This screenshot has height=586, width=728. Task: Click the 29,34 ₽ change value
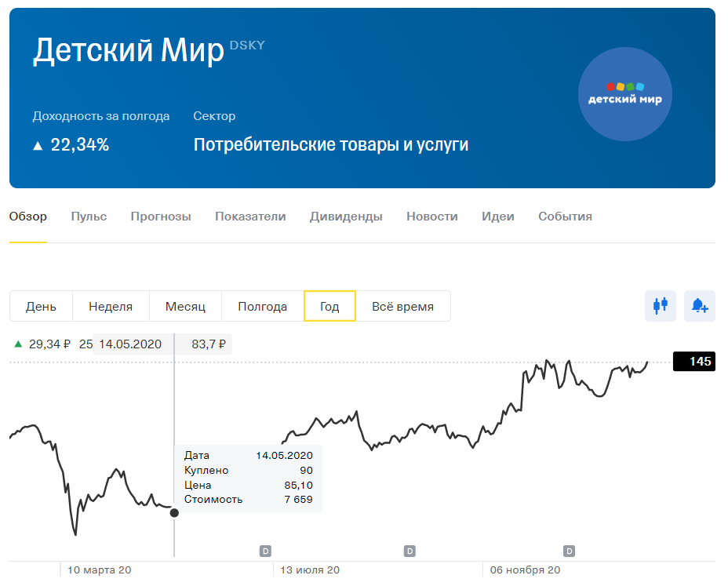49,344
